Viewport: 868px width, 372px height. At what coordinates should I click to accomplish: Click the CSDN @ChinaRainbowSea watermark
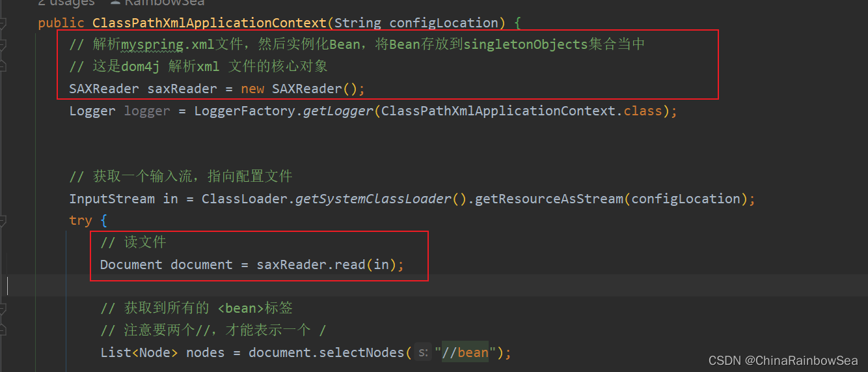tap(783, 360)
